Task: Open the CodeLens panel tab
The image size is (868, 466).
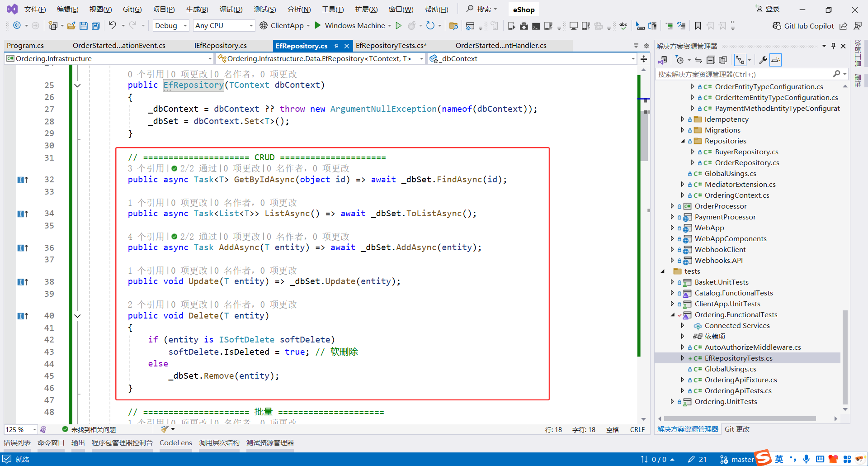Action: [176, 443]
